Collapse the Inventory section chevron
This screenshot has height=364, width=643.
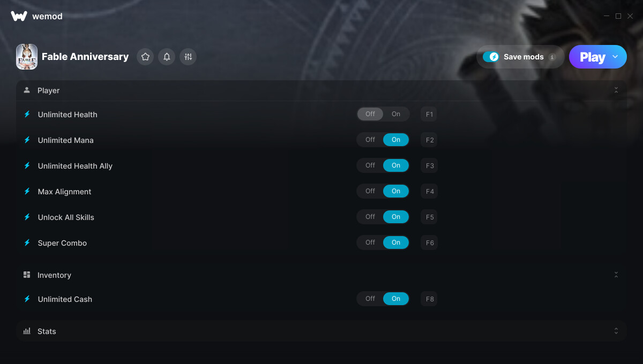pyautogui.click(x=616, y=275)
